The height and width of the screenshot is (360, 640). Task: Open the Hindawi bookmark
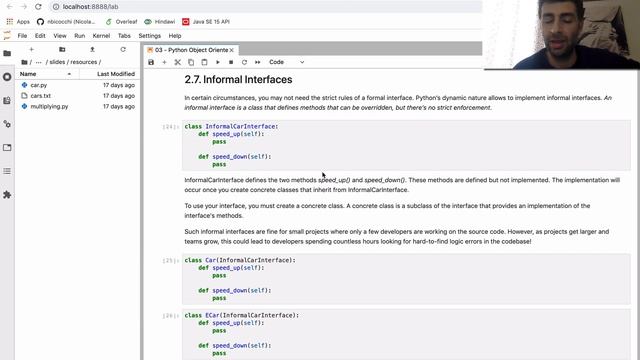tap(160, 22)
